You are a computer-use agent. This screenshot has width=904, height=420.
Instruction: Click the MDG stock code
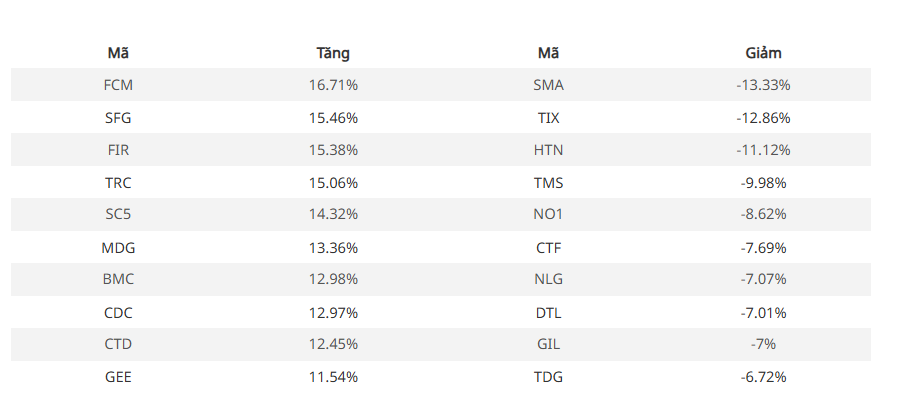click(118, 248)
